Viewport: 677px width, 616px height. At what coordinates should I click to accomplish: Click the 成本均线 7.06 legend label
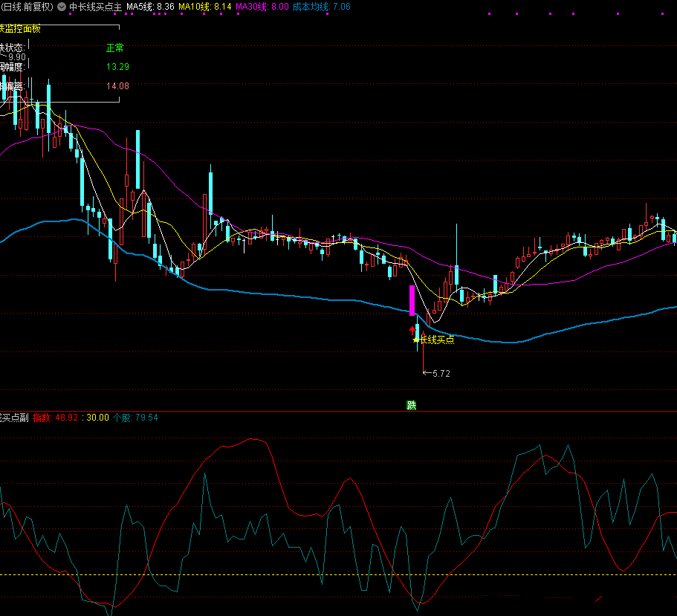pyautogui.click(x=321, y=7)
